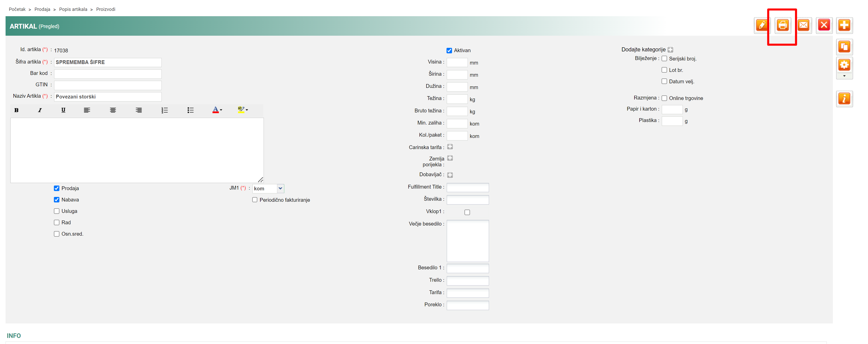Uncheck the Aktivan checkbox

tap(449, 51)
